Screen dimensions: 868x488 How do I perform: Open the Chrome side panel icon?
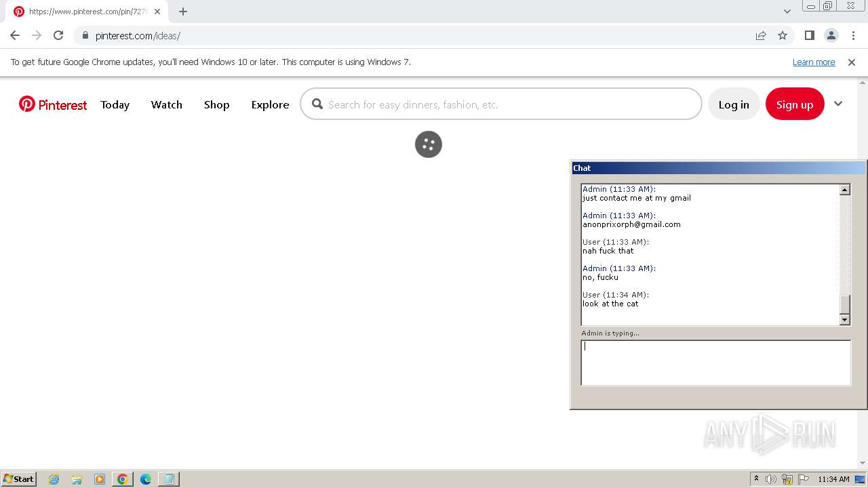(809, 35)
